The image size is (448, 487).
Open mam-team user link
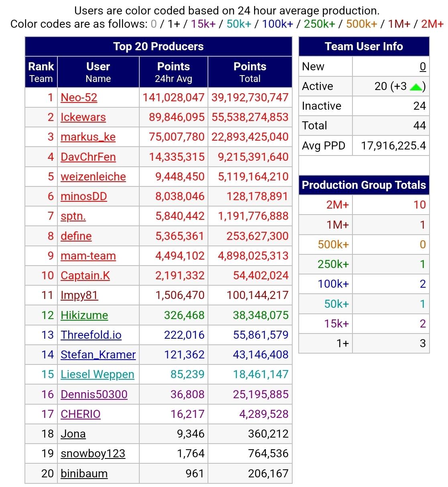coord(88,256)
